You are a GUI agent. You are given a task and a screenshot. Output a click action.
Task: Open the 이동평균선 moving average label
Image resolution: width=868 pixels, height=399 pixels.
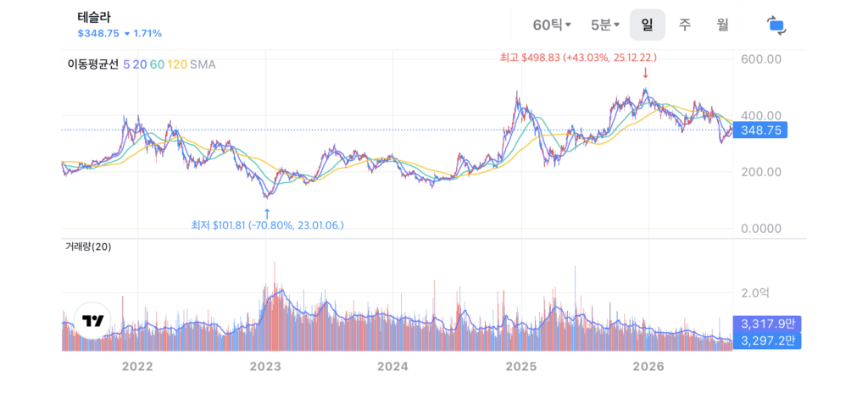[92, 64]
